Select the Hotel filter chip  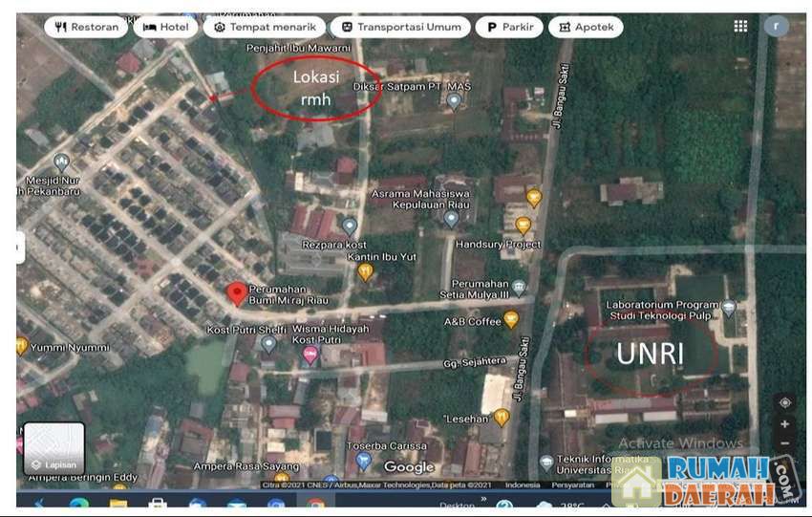(166, 27)
